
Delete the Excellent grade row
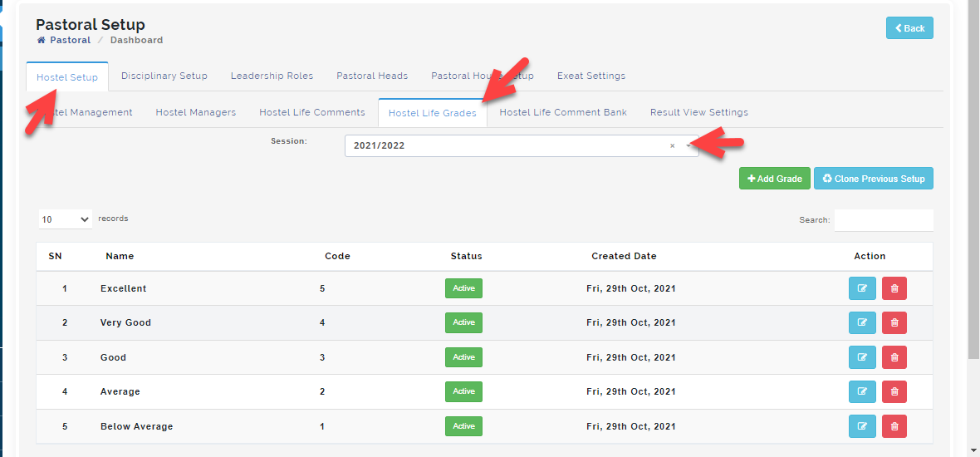(894, 288)
